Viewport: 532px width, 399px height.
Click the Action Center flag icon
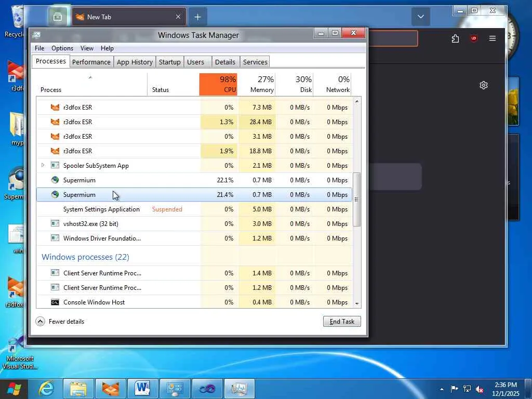point(454,389)
